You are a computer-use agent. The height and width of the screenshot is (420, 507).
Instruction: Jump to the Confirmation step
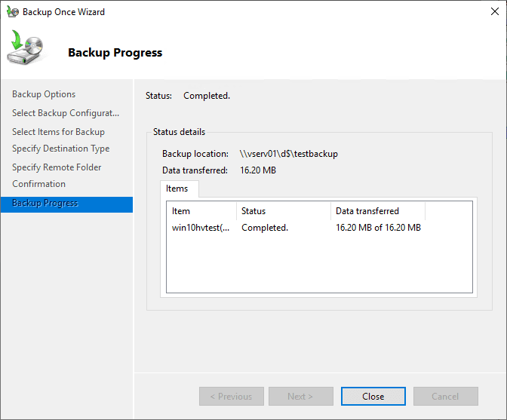click(x=38, y=184)
